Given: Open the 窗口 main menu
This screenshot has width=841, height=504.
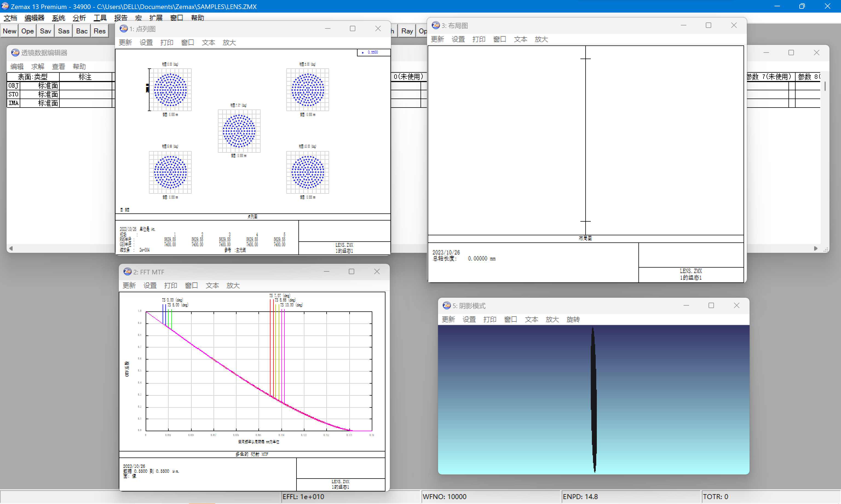Looking at the screenshot, I should 177,18.
